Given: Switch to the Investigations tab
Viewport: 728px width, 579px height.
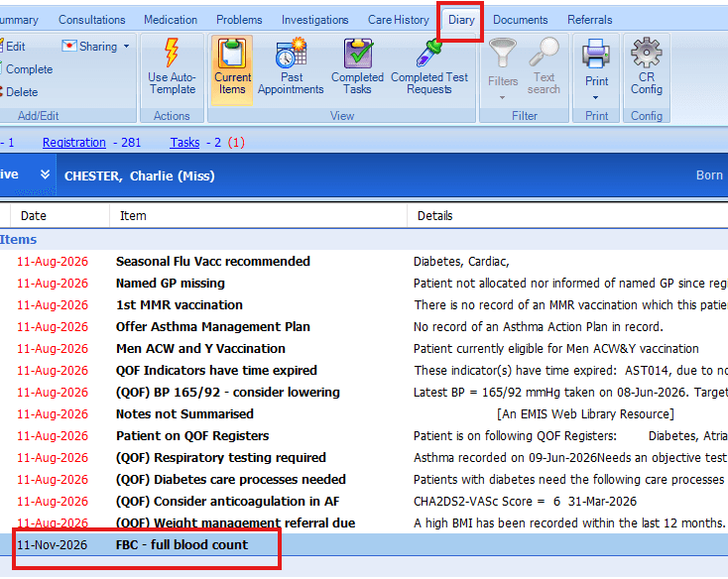Looking at the screenshot, I should point(314,20).
